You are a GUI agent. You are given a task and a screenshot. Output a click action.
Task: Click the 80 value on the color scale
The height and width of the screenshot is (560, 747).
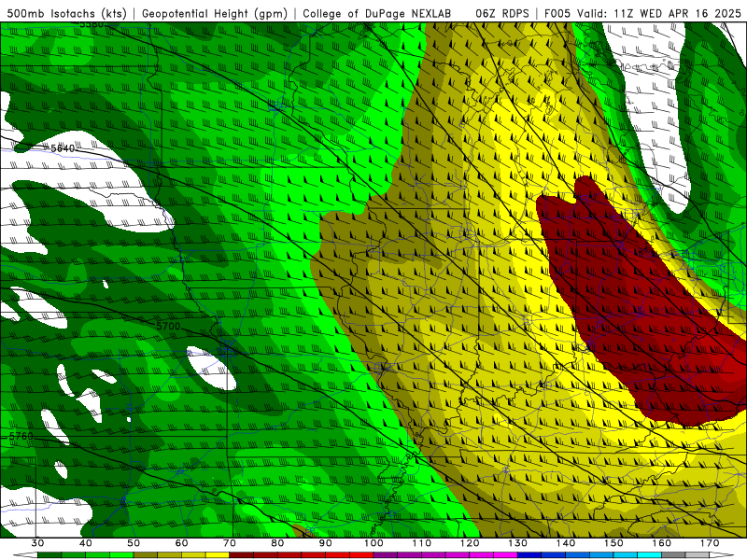point(277,543)
